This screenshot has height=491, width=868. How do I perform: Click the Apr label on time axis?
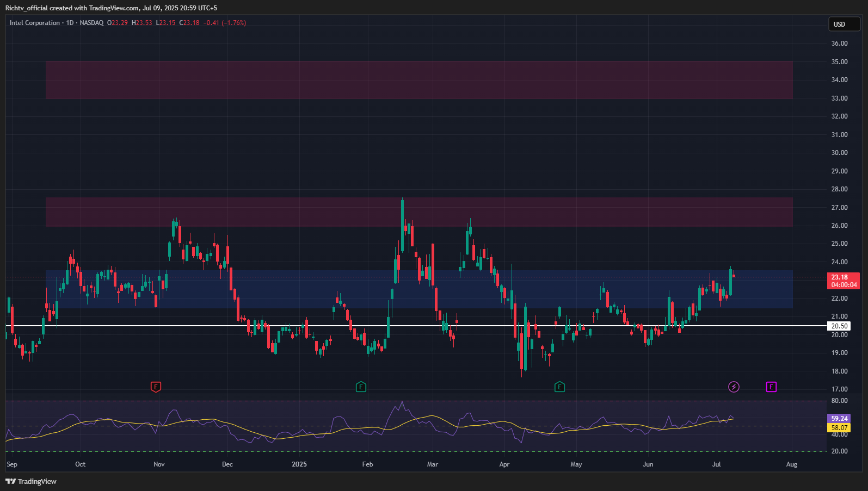pos(504,464)
